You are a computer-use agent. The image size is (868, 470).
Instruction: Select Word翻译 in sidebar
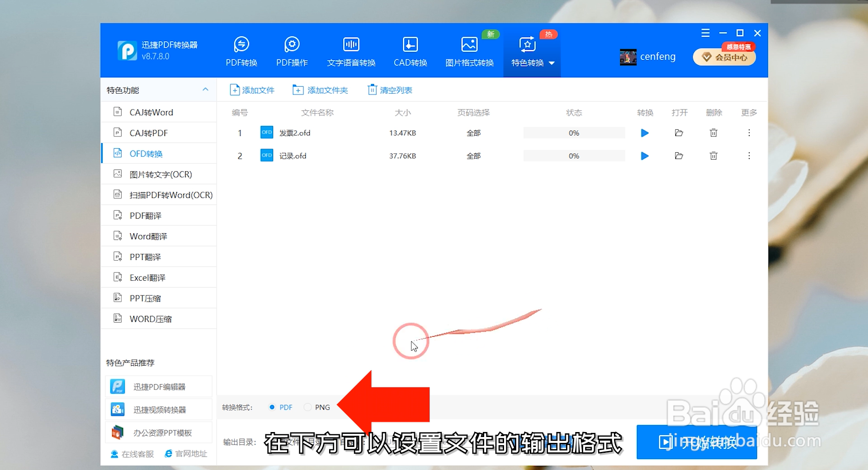(x=159, y=236)
